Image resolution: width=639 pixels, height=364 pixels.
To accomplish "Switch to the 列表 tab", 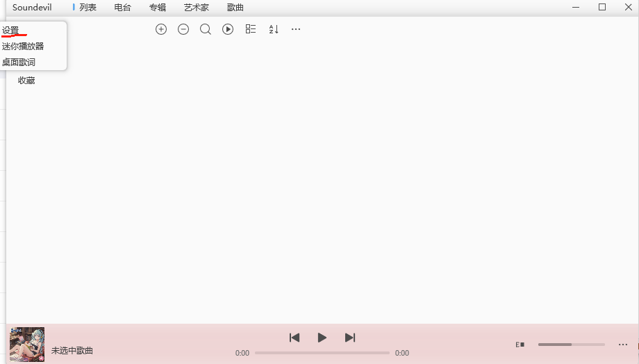I will (x=88, y=8).
